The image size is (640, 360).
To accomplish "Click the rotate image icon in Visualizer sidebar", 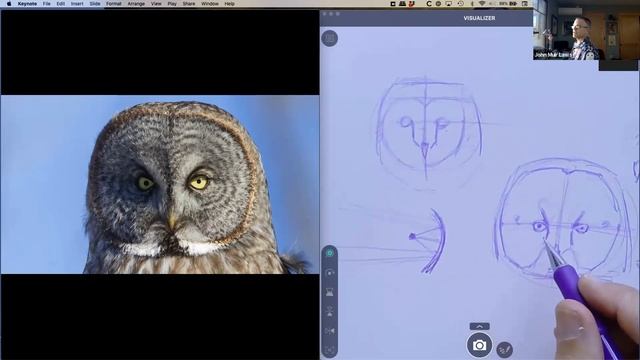I will tap(330, 273).
